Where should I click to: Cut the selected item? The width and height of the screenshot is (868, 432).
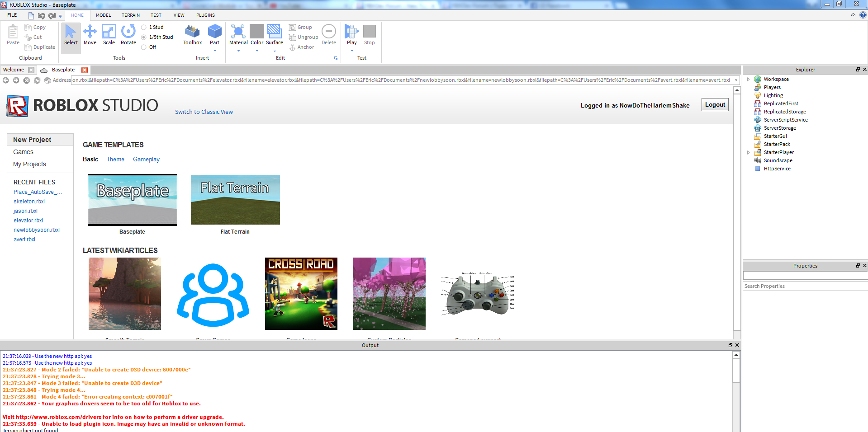[x=33, y=37]
